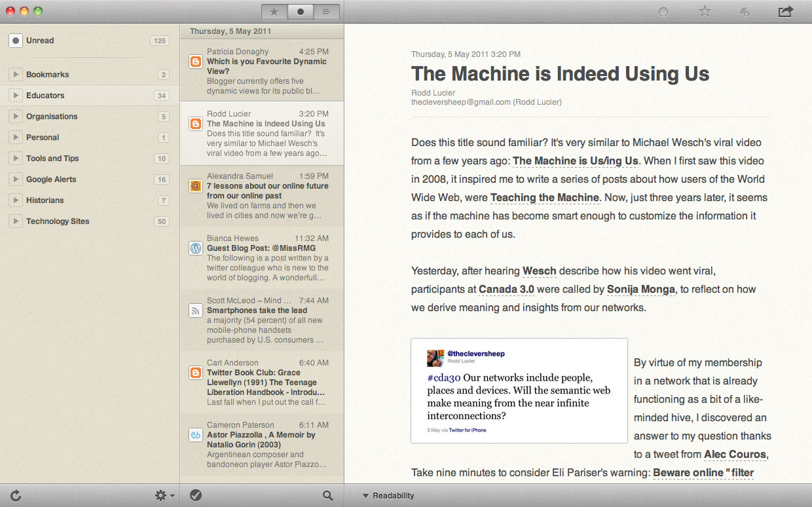Click the Blogger icon beside Carl Anderson's post
Screen dimensions: 812x507
(195, 373)
